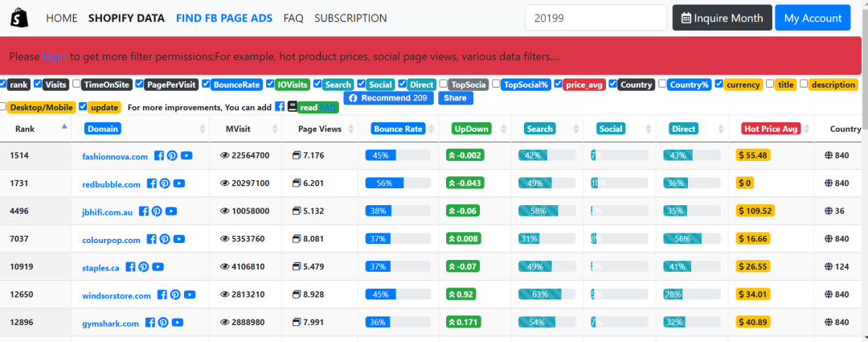This screenshot has width=868, height=342.
Task: Open the FAQ nav item
Action: click(x=293, y=19)
